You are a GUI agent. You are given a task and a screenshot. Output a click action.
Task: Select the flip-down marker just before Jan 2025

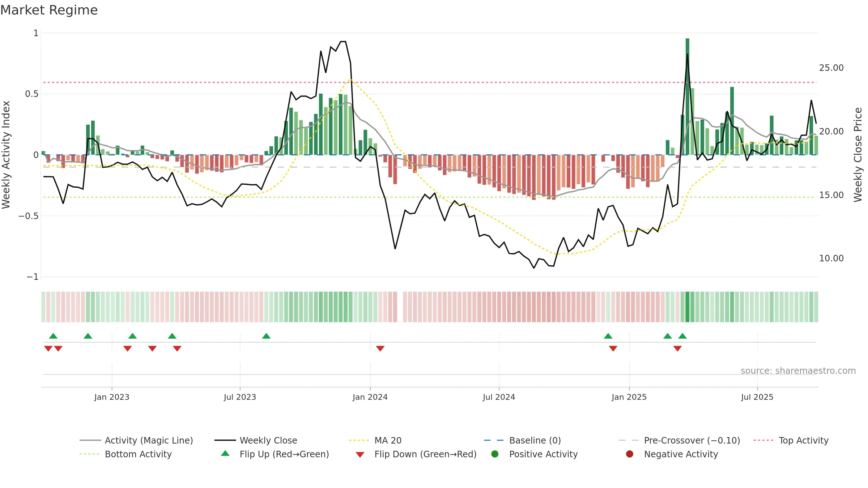(x=613, y=348)
